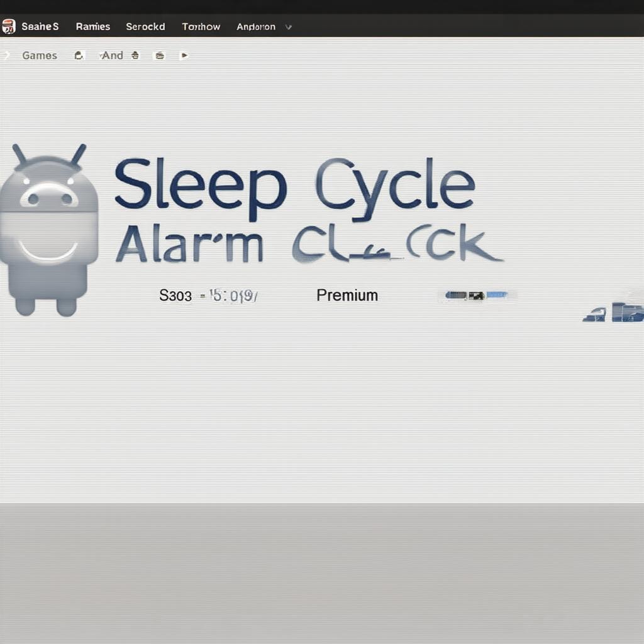
Task: Open the Torhow menu
Action: point(201,26)
